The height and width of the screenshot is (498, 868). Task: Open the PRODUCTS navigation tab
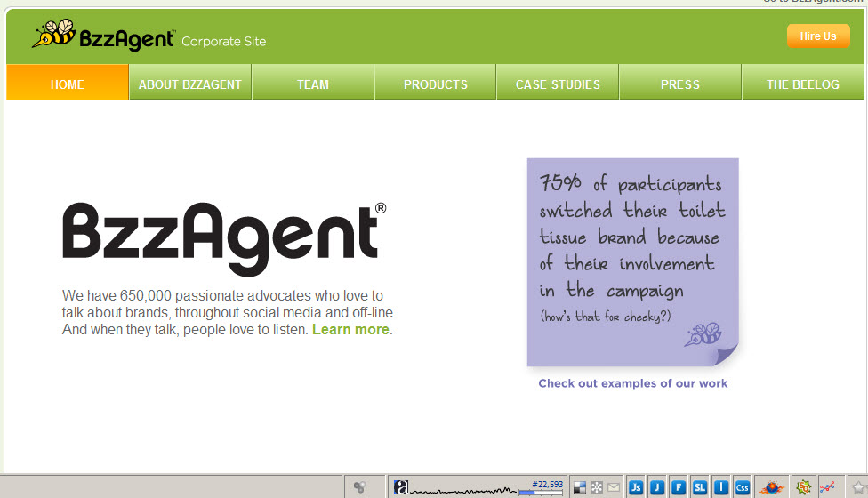click(x=435, y=84)
